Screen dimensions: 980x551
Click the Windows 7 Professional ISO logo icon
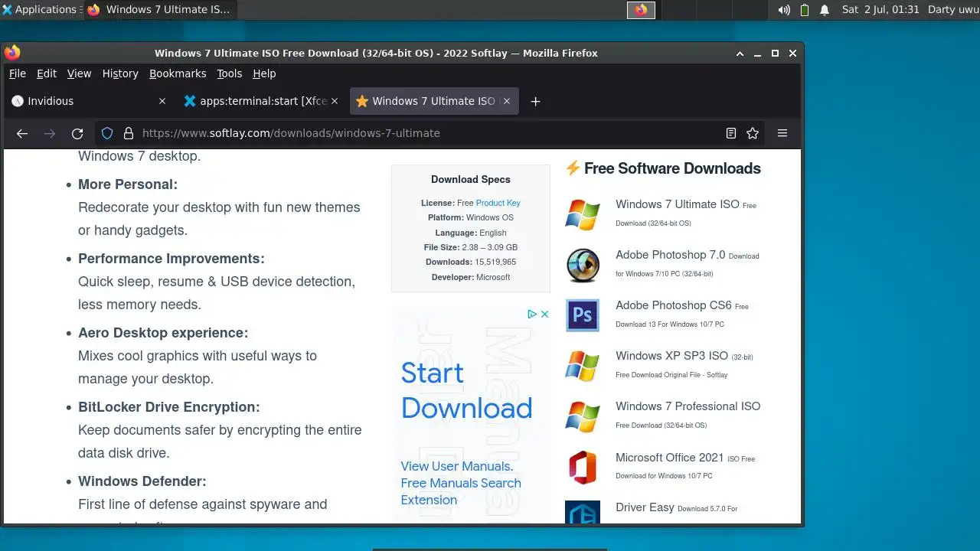pos(583,416)
